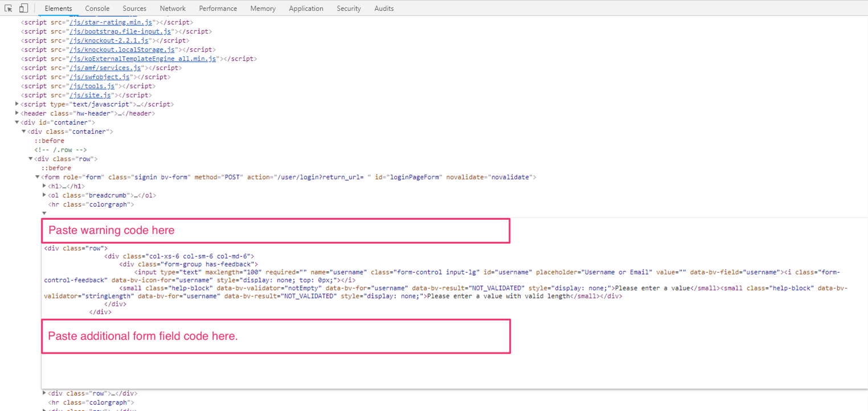
Task: Collapse the div id="container" node
Action: point(17,122)
